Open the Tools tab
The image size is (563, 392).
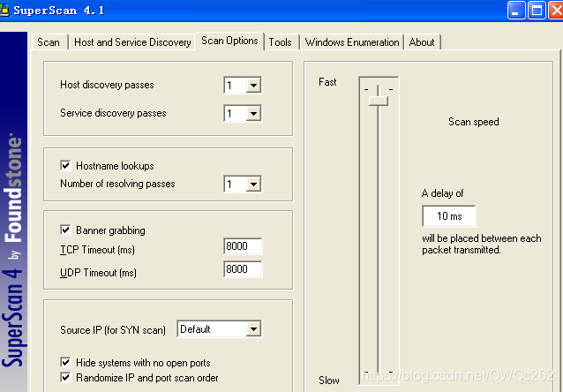coord(280,42)
